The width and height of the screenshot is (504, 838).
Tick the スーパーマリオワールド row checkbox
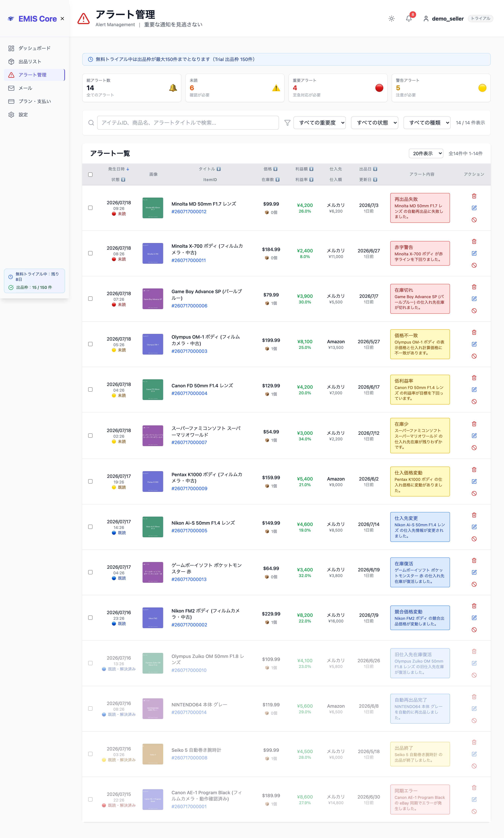tap(90, 435)
